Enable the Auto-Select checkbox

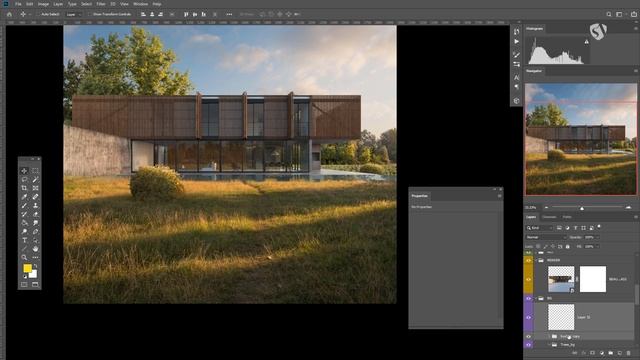coord(39,14)
